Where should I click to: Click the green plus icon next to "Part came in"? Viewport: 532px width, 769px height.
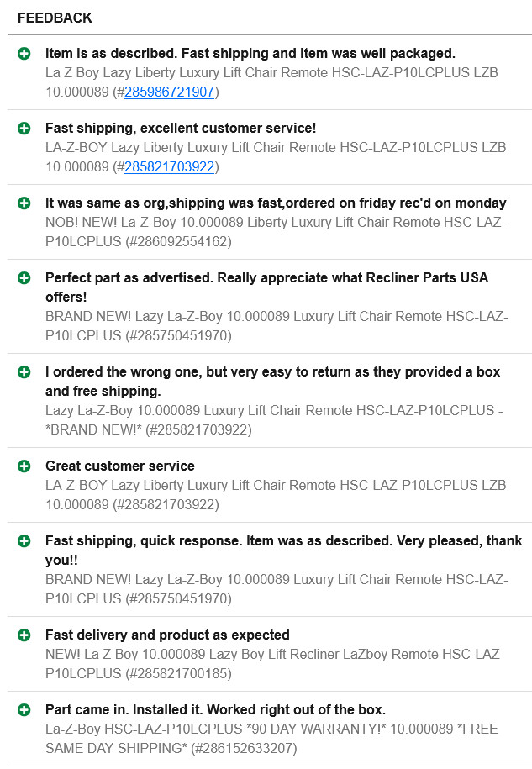pyautogui.click(x=24, y=710)
